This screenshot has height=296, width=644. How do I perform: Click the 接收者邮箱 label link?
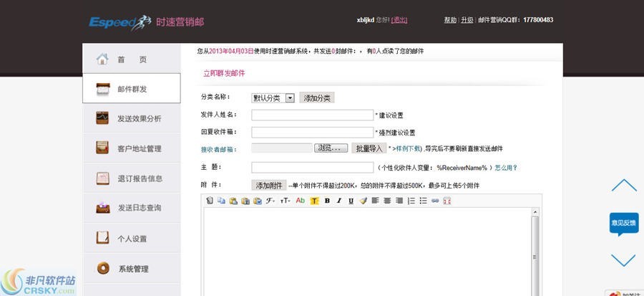click(218, 150)
